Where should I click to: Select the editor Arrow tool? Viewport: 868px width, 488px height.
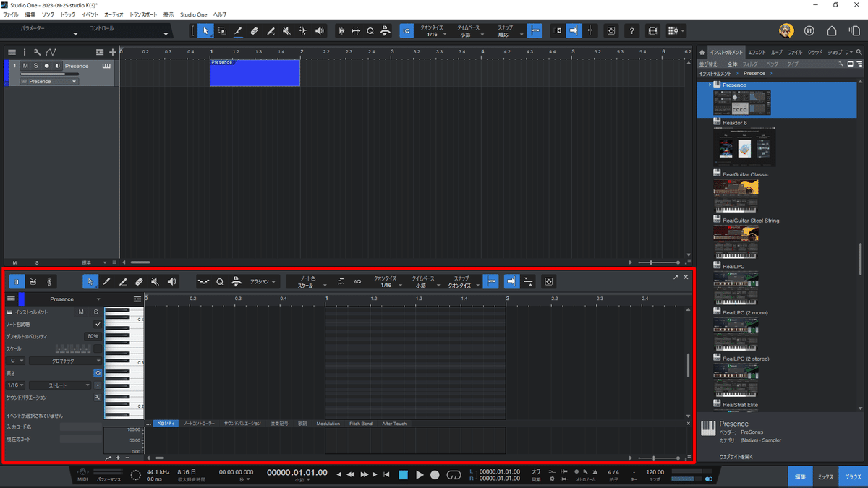tap(90, 281)
